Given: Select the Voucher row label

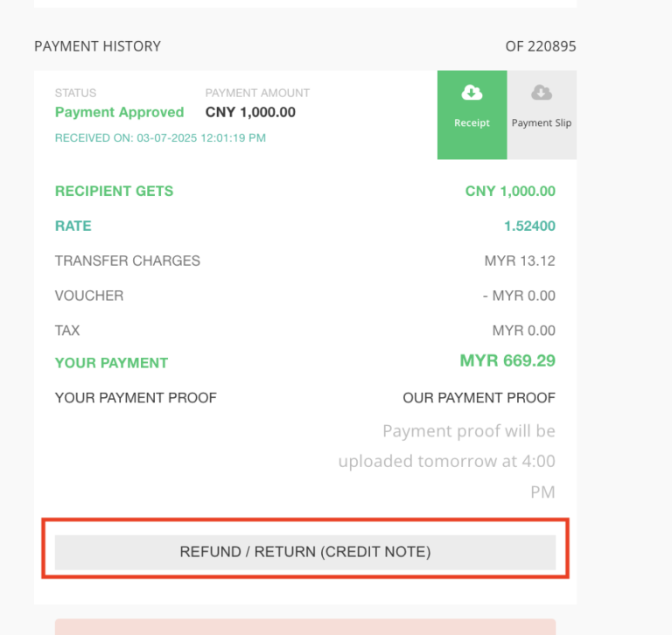Looking at the screenshot, I should click(89, 296).
